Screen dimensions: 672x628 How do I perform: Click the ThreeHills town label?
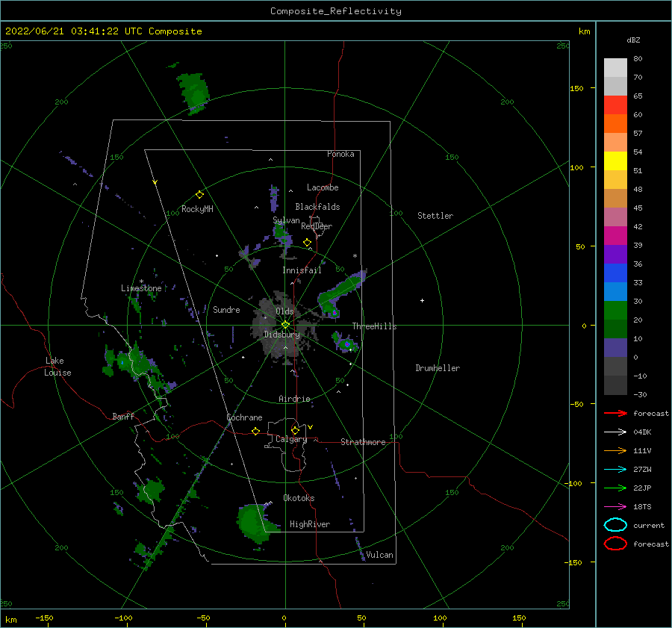(374, 326)
